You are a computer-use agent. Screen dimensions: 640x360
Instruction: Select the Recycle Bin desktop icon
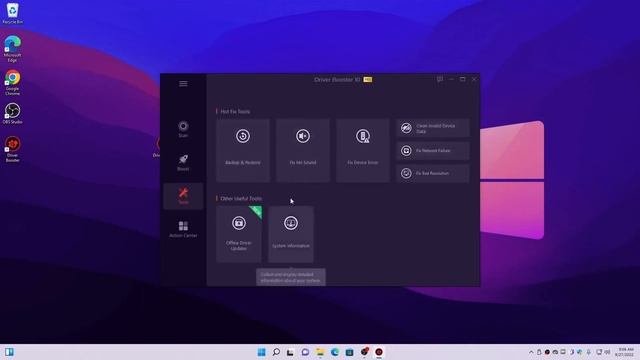point(12,13)
